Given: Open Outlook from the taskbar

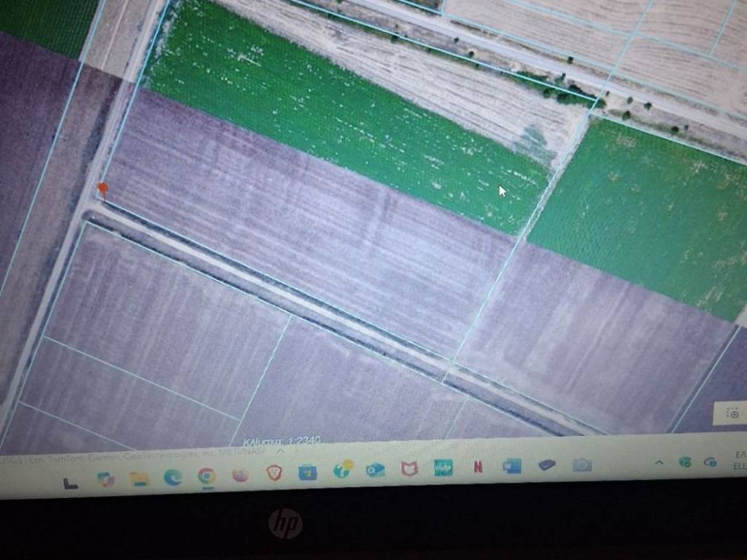Looking at the screenshot, I should pyautogui.click(x=376, y=470).
